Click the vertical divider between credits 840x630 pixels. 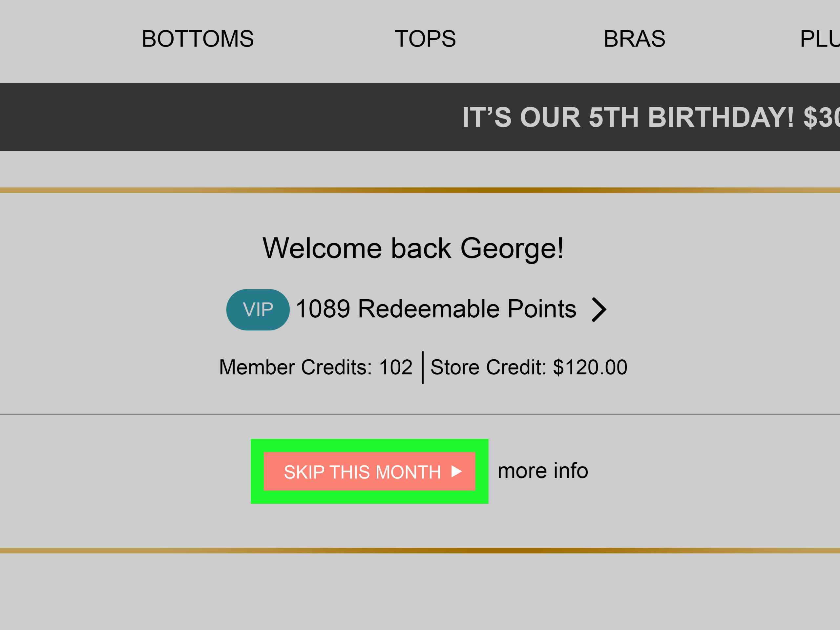(423, 367)
